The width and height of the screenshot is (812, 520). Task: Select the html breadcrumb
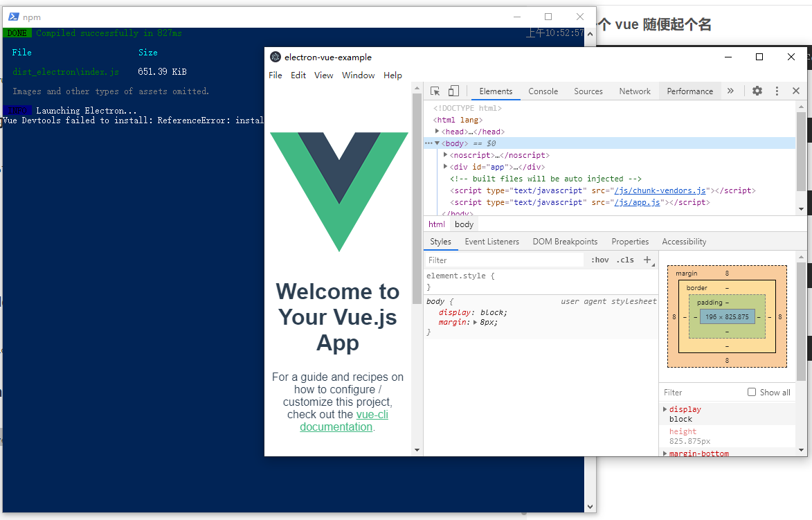437,224
